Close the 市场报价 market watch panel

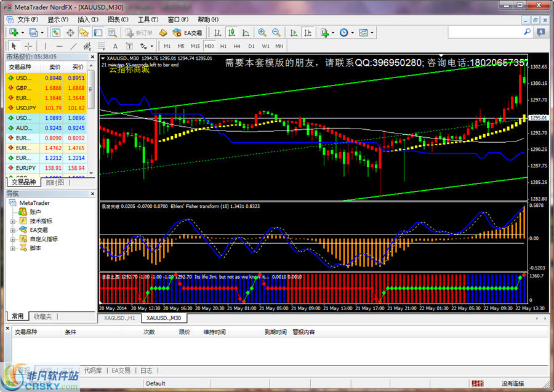pos(92,57)
